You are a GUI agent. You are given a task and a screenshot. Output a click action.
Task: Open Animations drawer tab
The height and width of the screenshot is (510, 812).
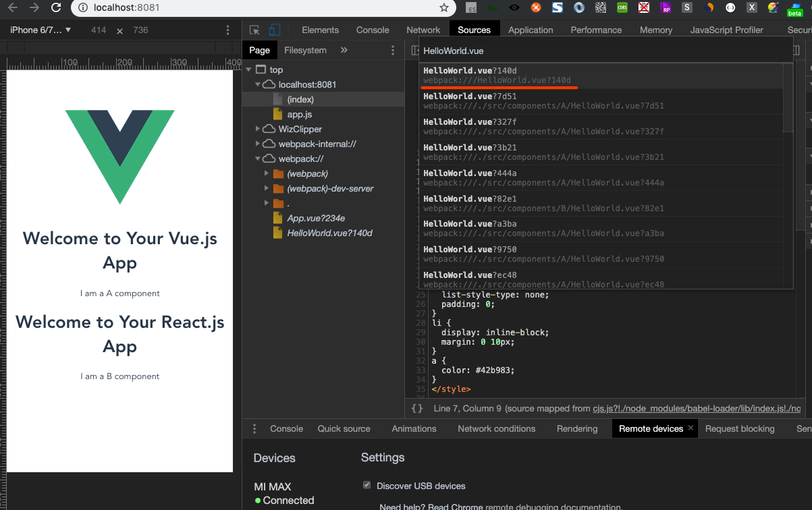point(414,429)
